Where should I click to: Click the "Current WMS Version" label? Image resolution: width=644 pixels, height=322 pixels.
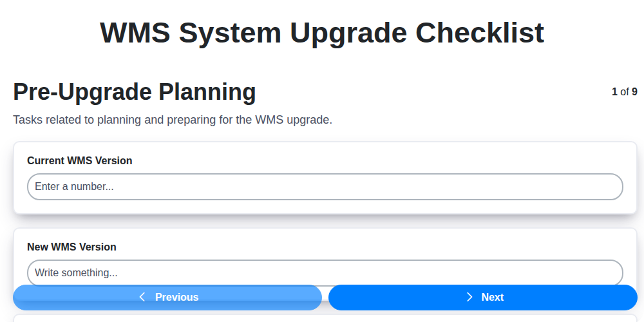pos(80,160)
